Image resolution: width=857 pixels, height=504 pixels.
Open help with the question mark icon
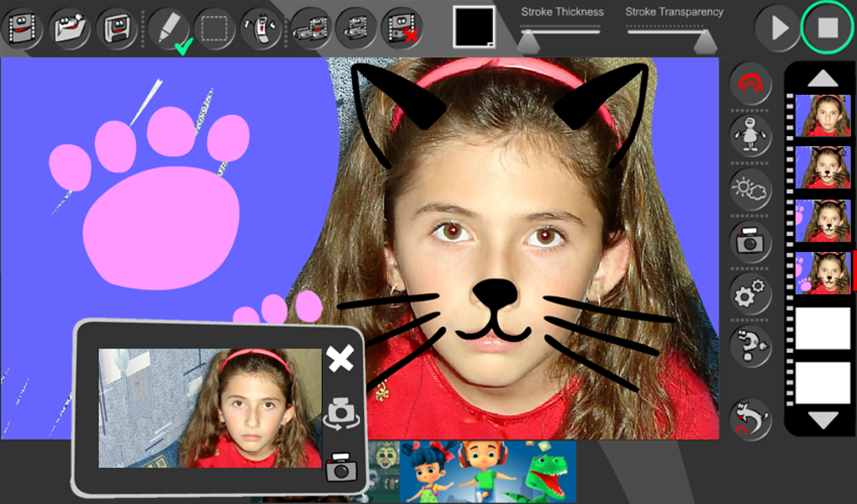click(x=750, y=346)
